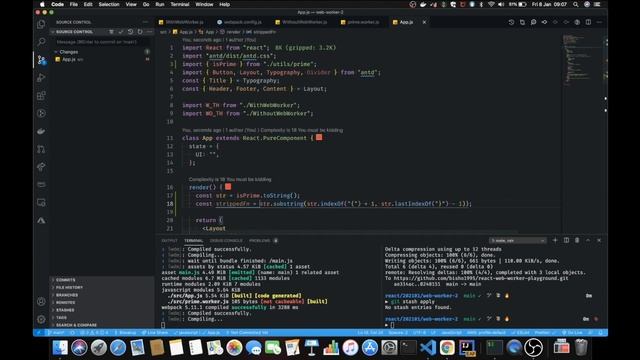This screenshot has width=640, height=360.
Task: Open the Explorer view in activity bar
Action: 41,24
